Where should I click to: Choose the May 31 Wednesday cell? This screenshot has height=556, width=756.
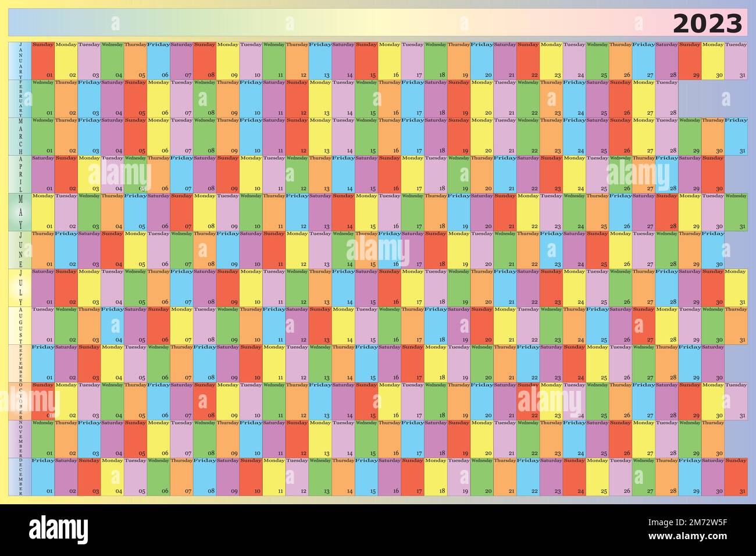(x=736, y=212)
